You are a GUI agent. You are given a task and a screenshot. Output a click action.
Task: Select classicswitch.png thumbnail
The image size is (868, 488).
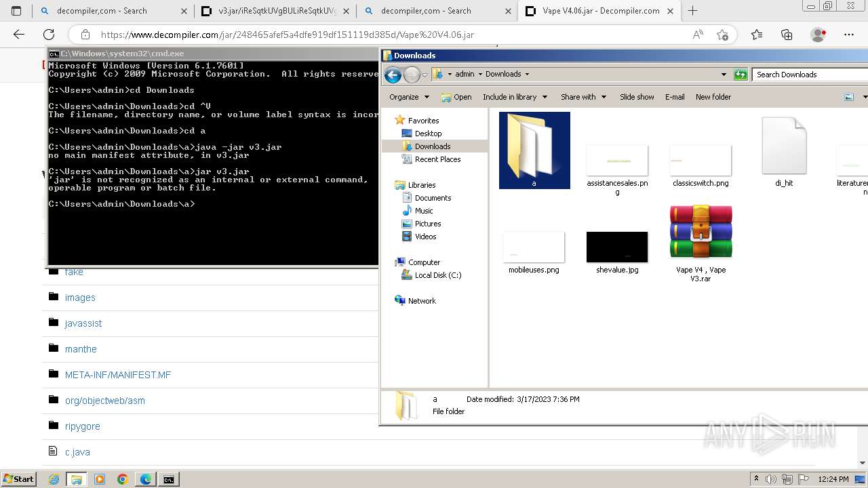click(701, 165)
